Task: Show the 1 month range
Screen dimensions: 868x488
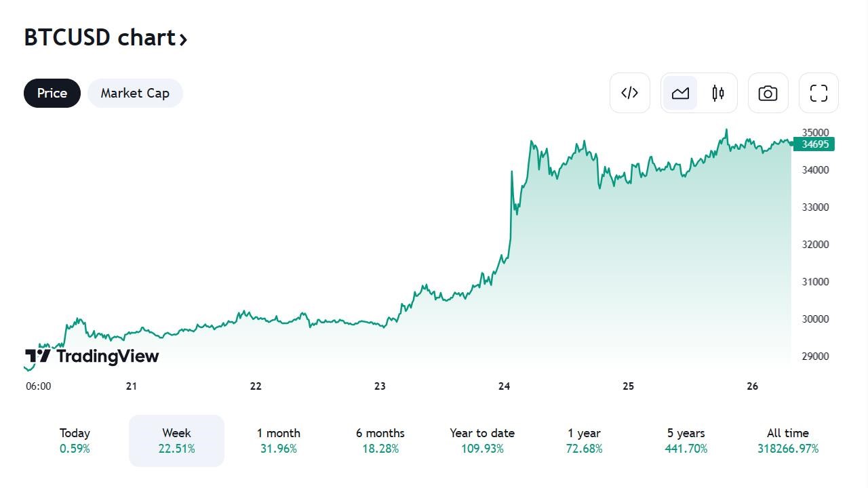Action: pyautogui.click(x=278, y=441)
